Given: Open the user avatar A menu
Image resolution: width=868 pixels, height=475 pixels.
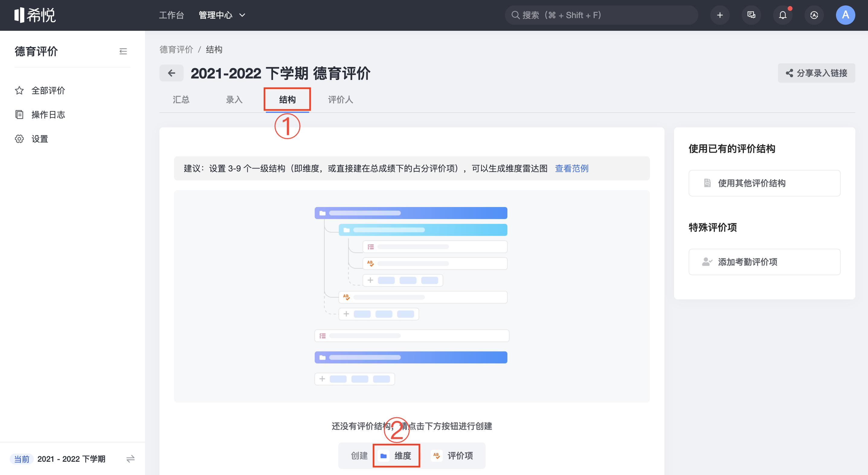Looking at the screenshot, I should point(845,15).
